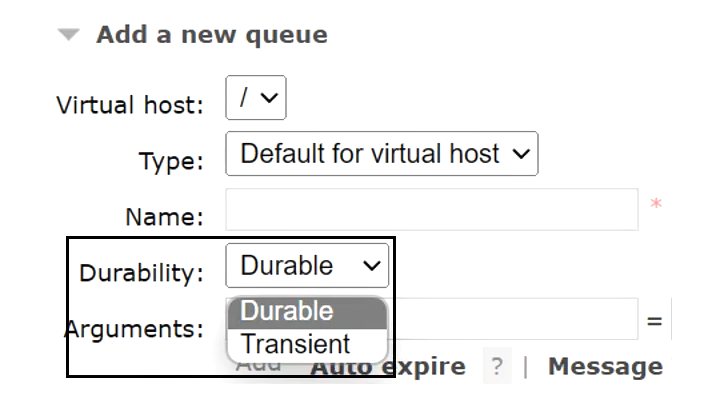Image resolution: width=725 pixels, height=407 pixels.
Task: Focus the queue Name input field
Action: coord(431,210)
